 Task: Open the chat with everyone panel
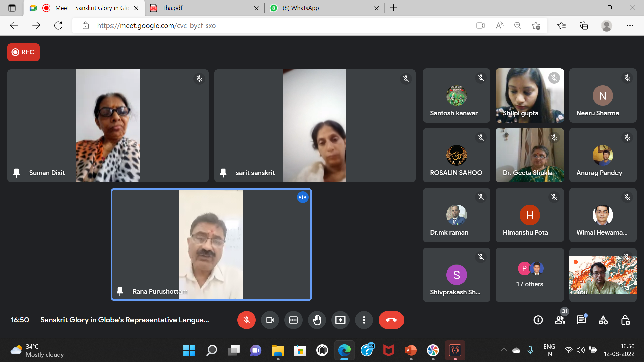click(x=581, y=320)
